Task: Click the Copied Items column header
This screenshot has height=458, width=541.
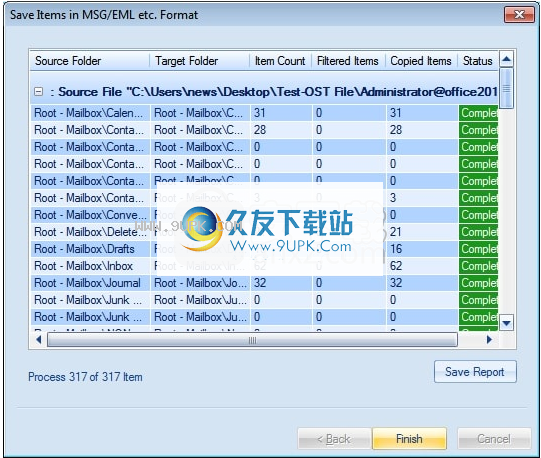Action: (x=421, y=61)
